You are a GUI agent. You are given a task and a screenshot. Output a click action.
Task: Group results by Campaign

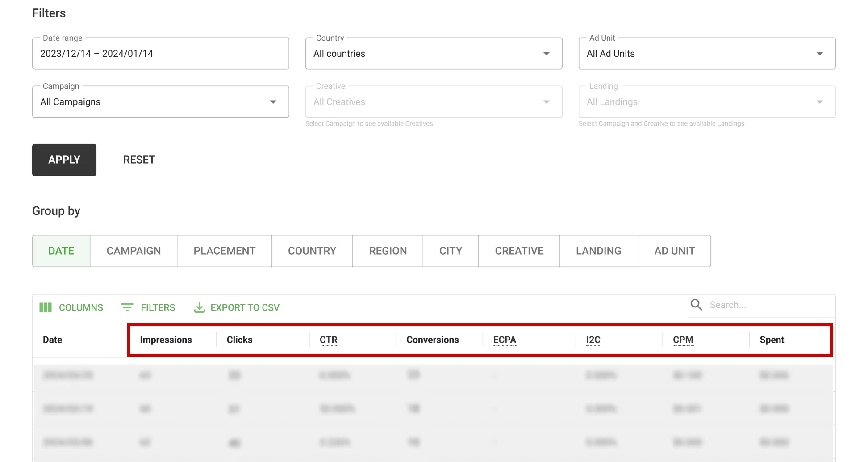pos(134,251)
